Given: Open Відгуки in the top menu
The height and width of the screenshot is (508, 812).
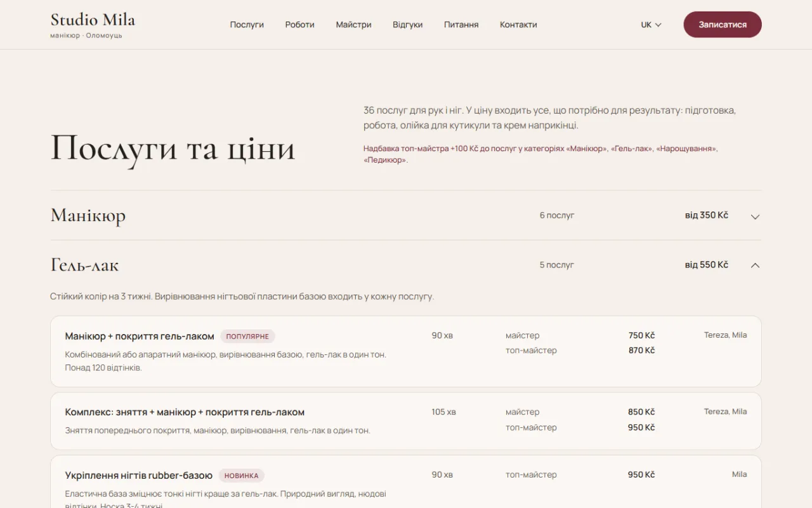Looking at the screenshot, I should [x=407, y=25].
